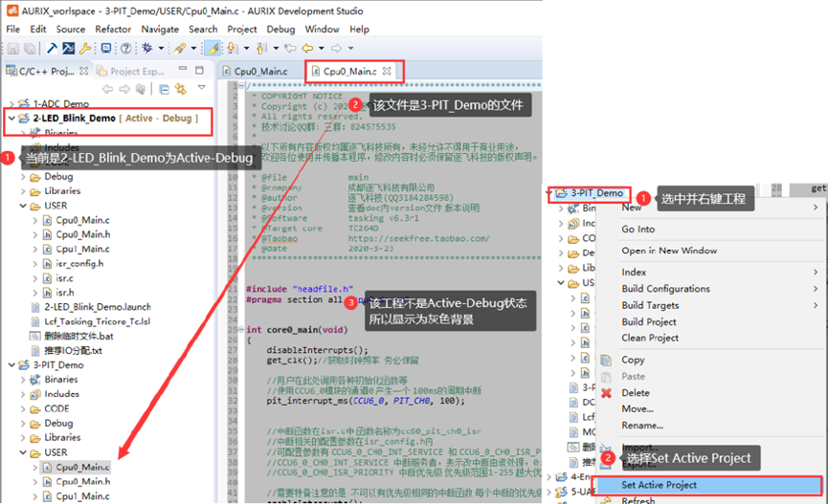Choose Open in New Window

click(x=669, y=251)
